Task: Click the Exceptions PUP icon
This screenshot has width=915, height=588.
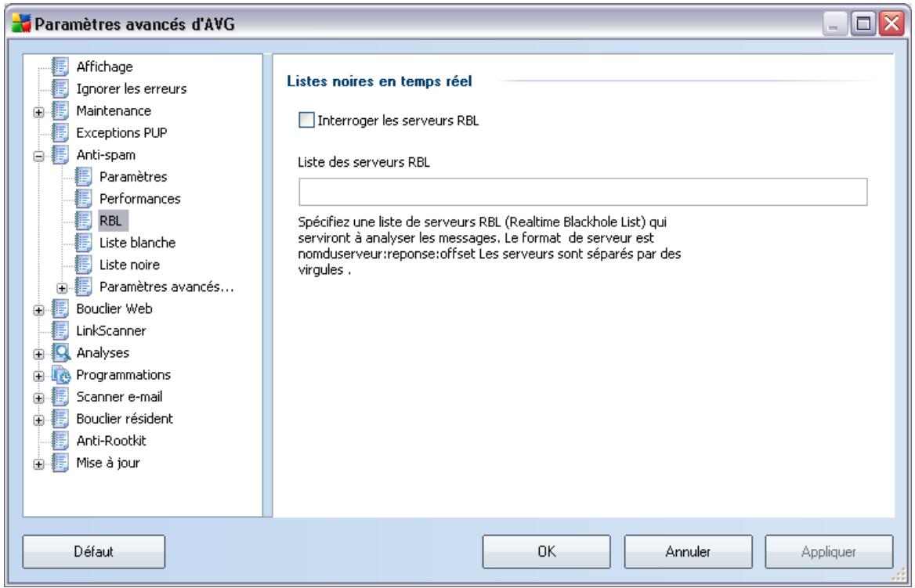Action: [x=60, y=132]
